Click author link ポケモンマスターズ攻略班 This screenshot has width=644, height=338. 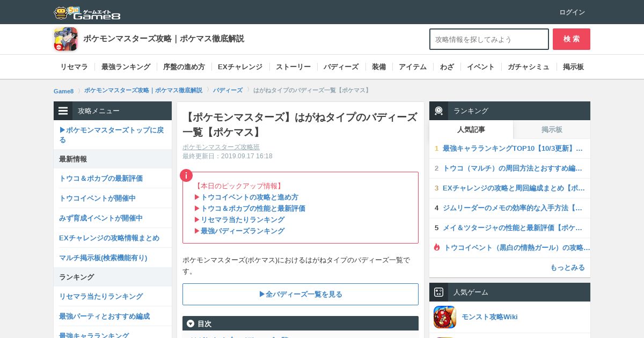(221, 147)
